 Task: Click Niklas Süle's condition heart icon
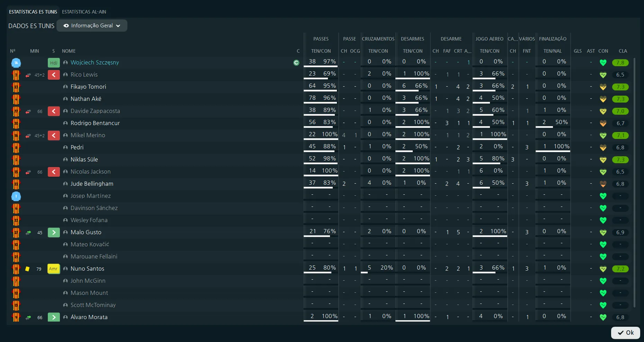click(603, 160)
